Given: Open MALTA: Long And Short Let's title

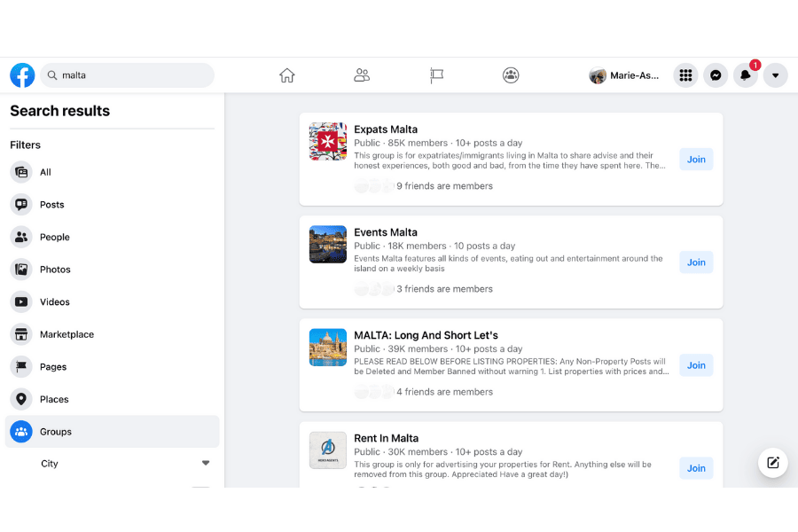Looking at the screenshot, I should [x=426, y=335].
